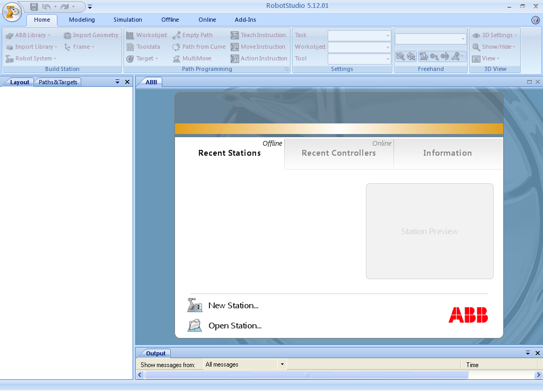This screenshot has height=392, width=543.
Task: Select the MultiRobot Jog freehand tool
Action: tap(458, 56)
